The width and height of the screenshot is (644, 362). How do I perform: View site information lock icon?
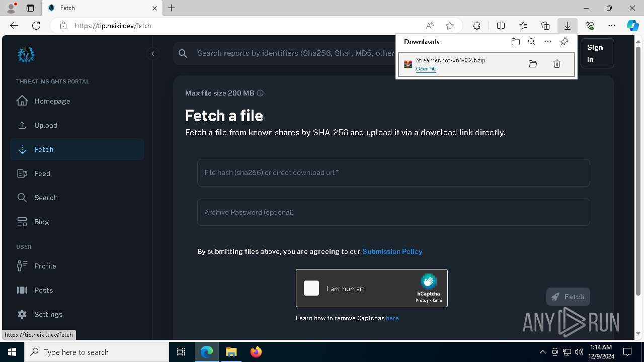pyautogui.click(x=63, y=26)
